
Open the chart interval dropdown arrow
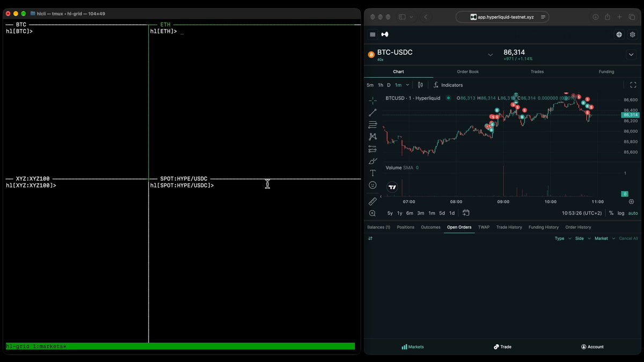(x=407, y=85)
